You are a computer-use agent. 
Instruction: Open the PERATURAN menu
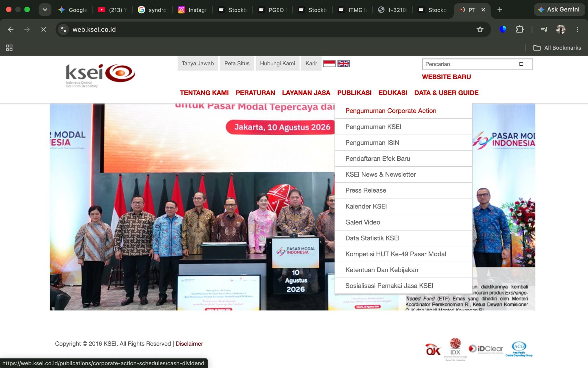pos(255,93)
